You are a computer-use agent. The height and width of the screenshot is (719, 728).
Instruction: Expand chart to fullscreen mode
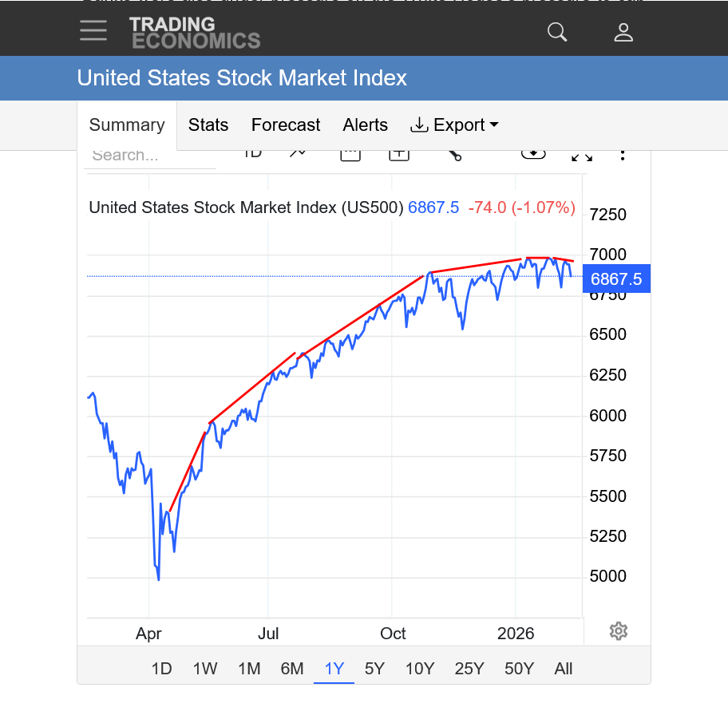[x=582, y=155]
